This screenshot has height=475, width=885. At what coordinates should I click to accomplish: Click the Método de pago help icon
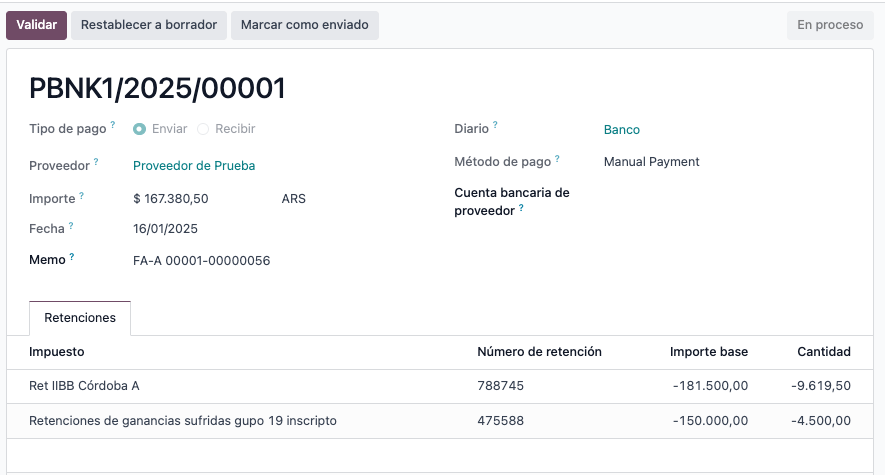click(557, 158)
